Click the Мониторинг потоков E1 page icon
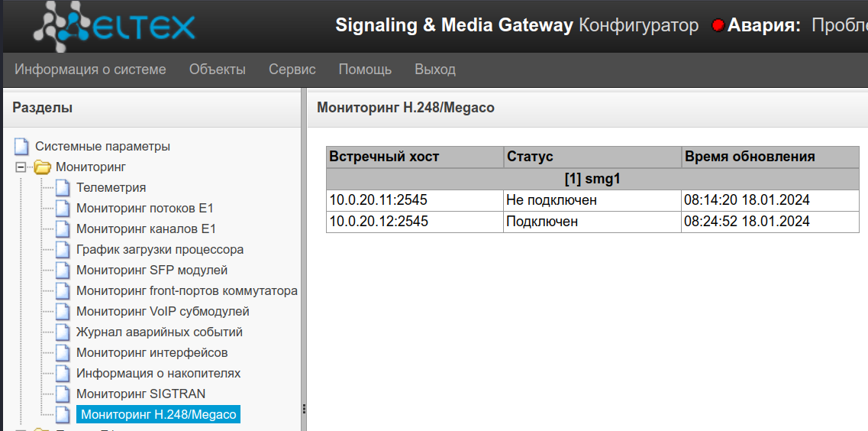This screenshot has width=868, height=431. pyautogui.click(x=63, y=208)
